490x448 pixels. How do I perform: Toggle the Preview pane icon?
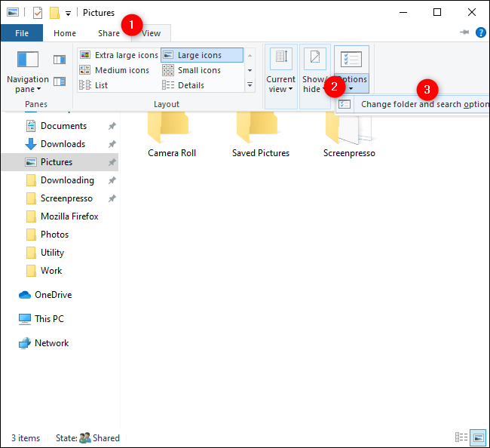point(60,60)
